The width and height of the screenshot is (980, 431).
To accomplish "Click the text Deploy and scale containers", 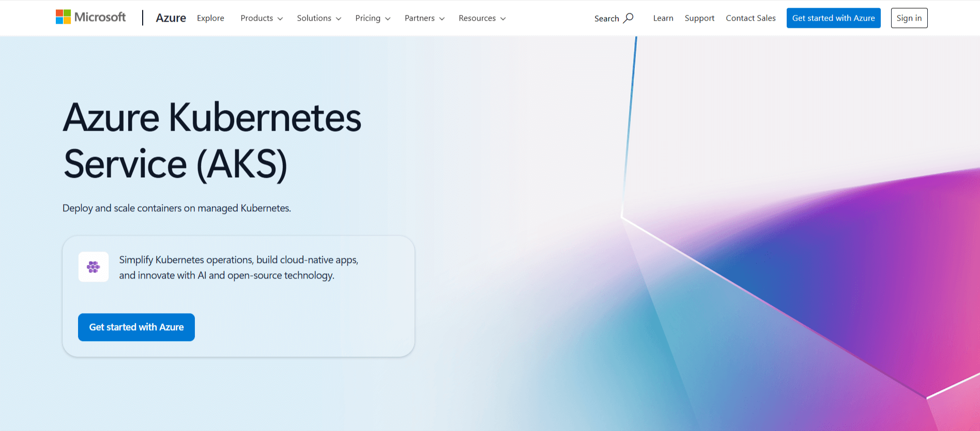I will point(177,208).
